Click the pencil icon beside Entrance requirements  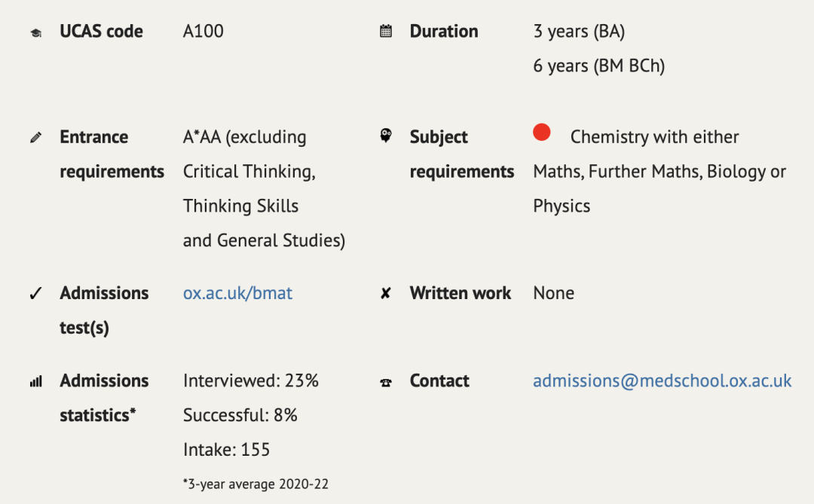(x=36, y=138)
